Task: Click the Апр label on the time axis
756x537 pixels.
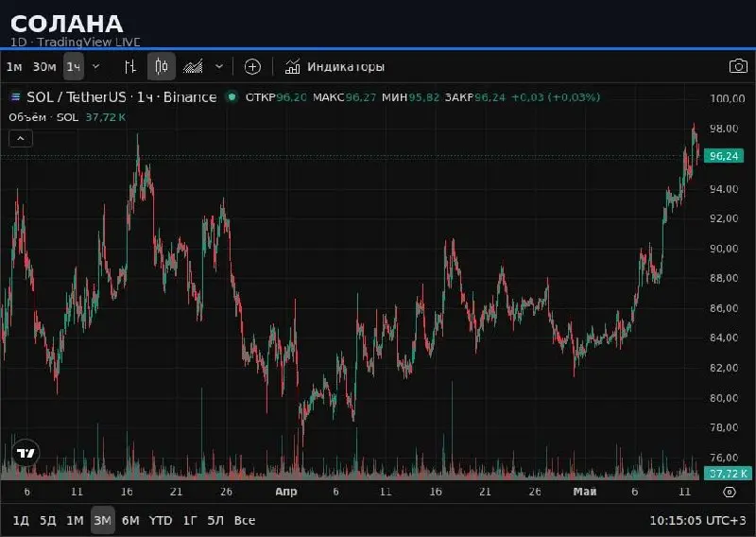Action: (x=286, y=492)
